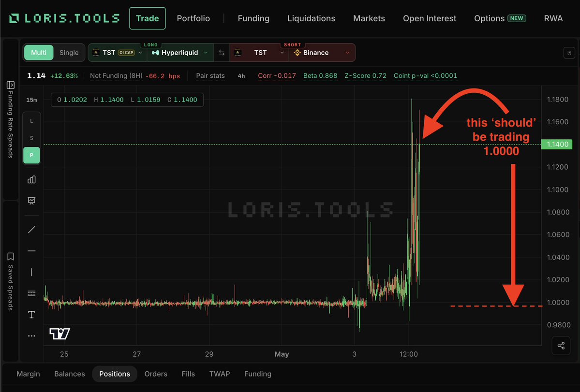Share the chart via share icon
The image size is (580, 392).
(561, 346)
